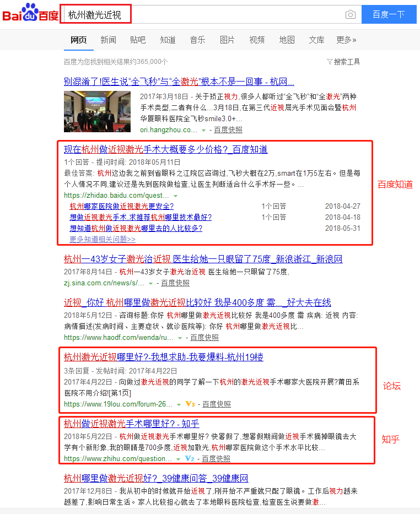Viewport: 420px width, 514px height.
Task: Click the orange V3 credibility badge
Action: (190, 404)
